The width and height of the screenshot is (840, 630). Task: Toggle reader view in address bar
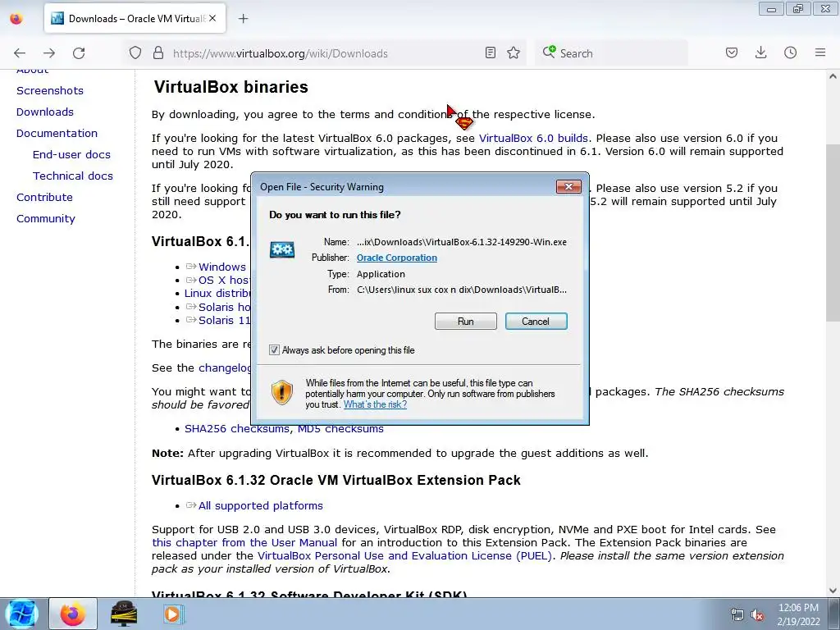click(491, 52)
